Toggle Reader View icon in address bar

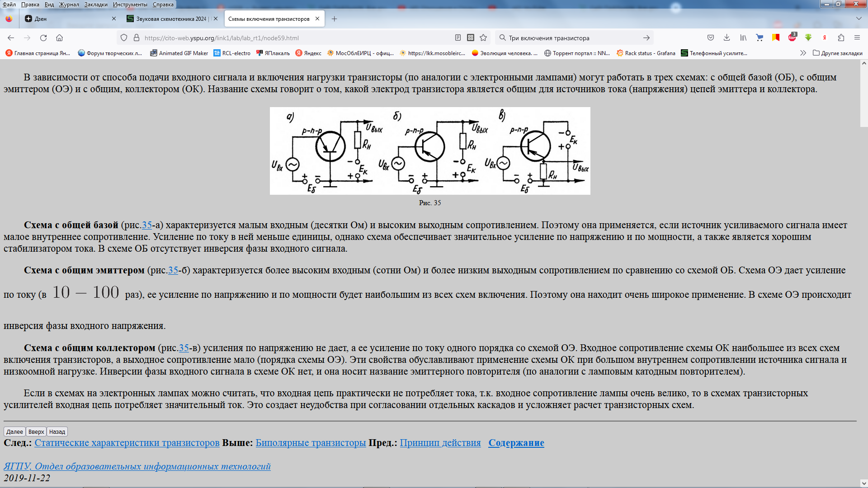[458, 38]
